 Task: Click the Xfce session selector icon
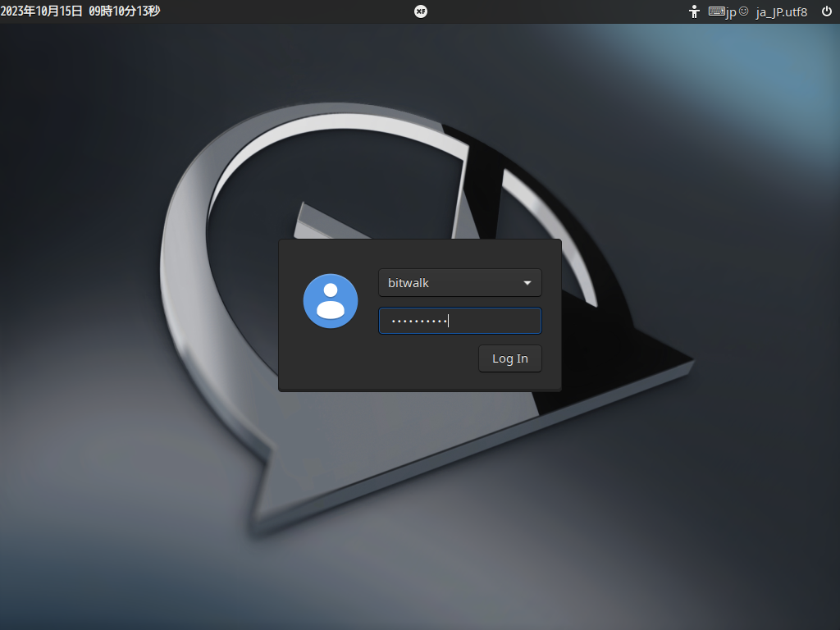[x=421, y=11]
